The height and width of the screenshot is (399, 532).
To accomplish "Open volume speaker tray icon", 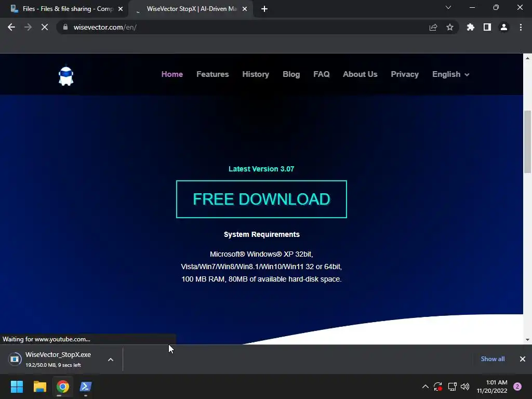I will click(x=465, y=387).
